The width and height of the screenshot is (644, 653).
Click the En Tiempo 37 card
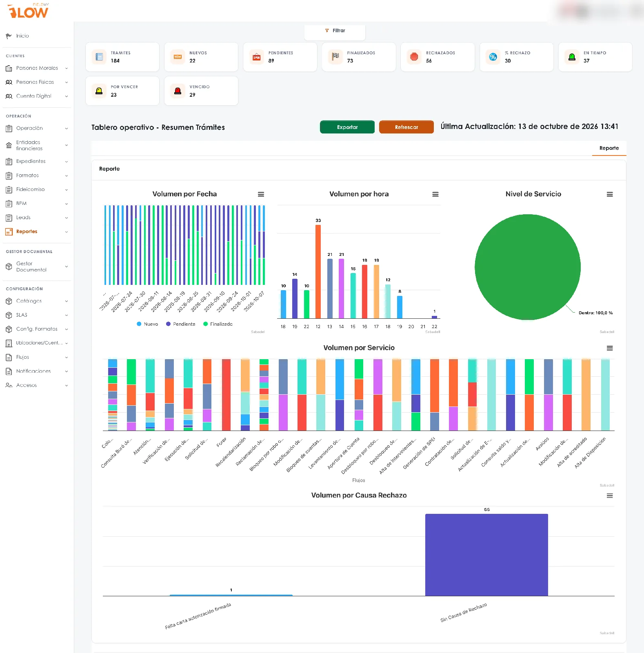click(595, 57)
